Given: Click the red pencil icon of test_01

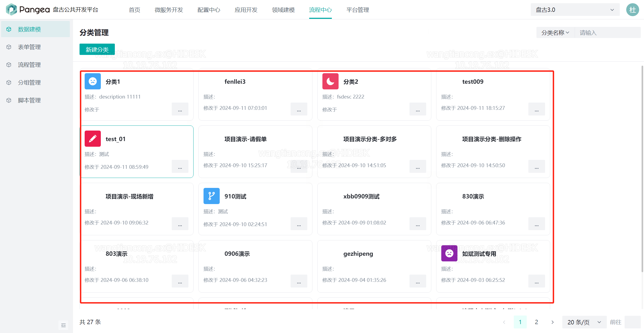Looking at the screenshot, I should click(x=93, y=139).
